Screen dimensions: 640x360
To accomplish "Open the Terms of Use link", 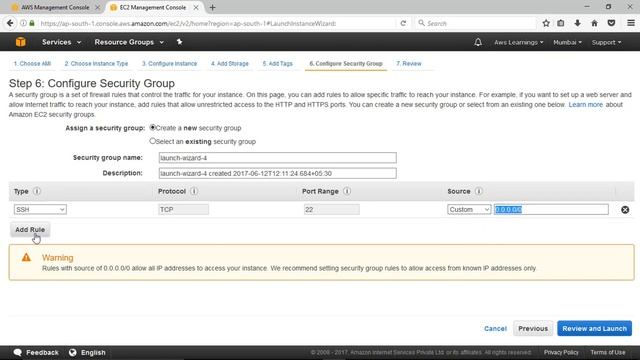I will [607, 352].
